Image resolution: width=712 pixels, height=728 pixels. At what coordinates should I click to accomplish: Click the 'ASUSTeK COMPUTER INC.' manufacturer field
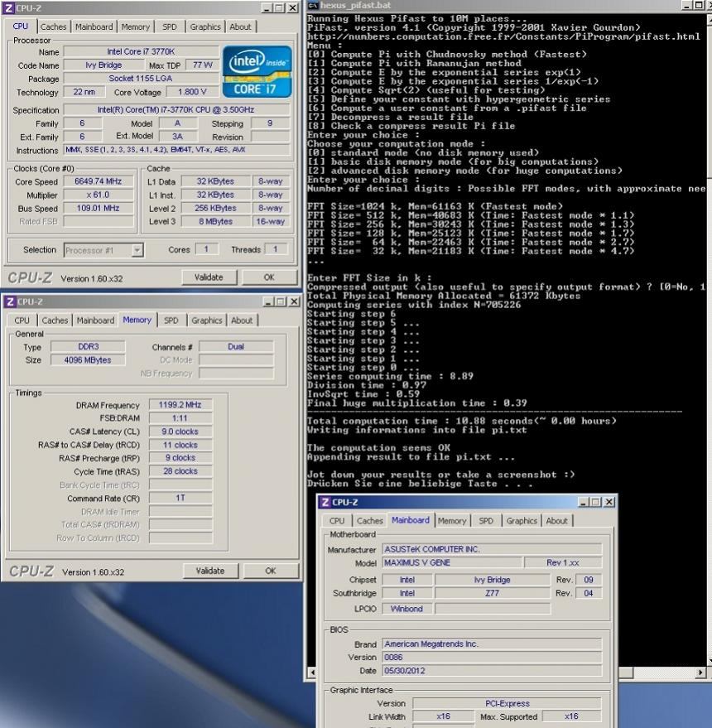[x=492, y=549]
